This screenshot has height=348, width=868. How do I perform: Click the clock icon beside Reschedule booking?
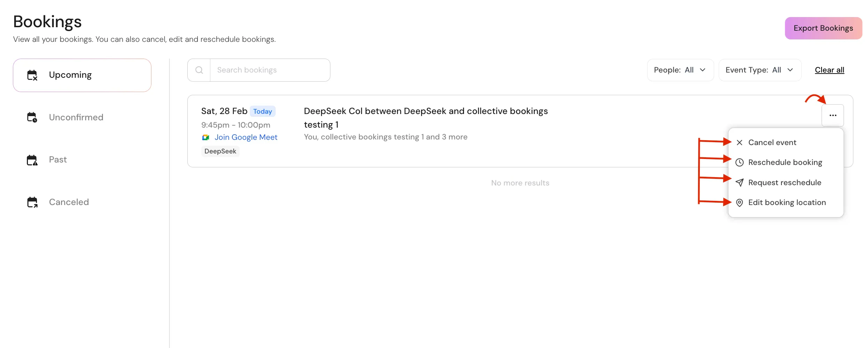(x=739, y=162)
